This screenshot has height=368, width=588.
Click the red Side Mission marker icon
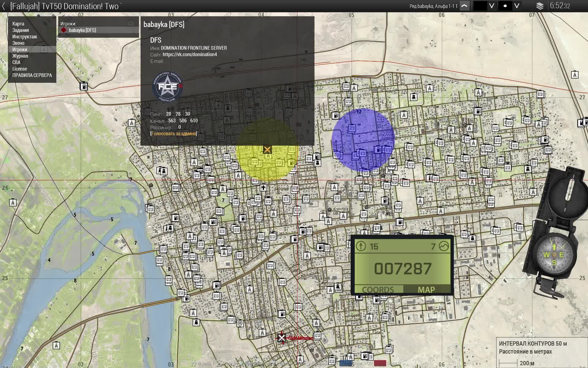pyautogui.click(x=281, y=338)
